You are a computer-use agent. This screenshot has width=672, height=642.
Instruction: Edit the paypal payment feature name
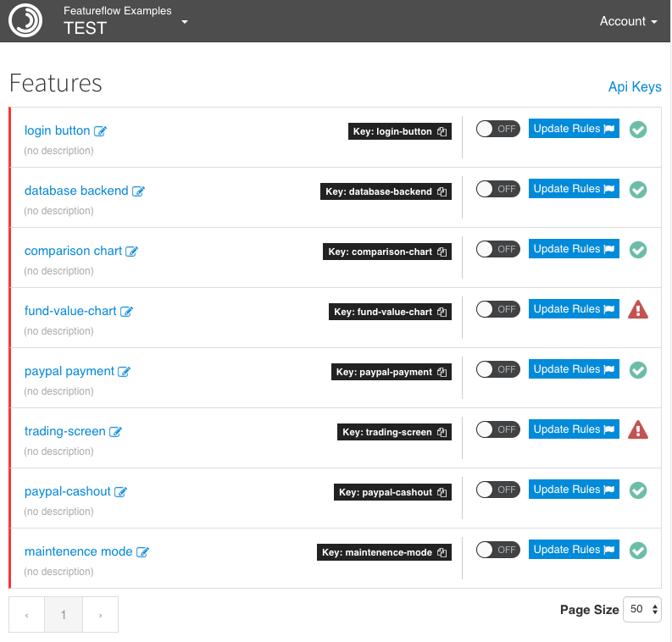[x=125, y=372]
